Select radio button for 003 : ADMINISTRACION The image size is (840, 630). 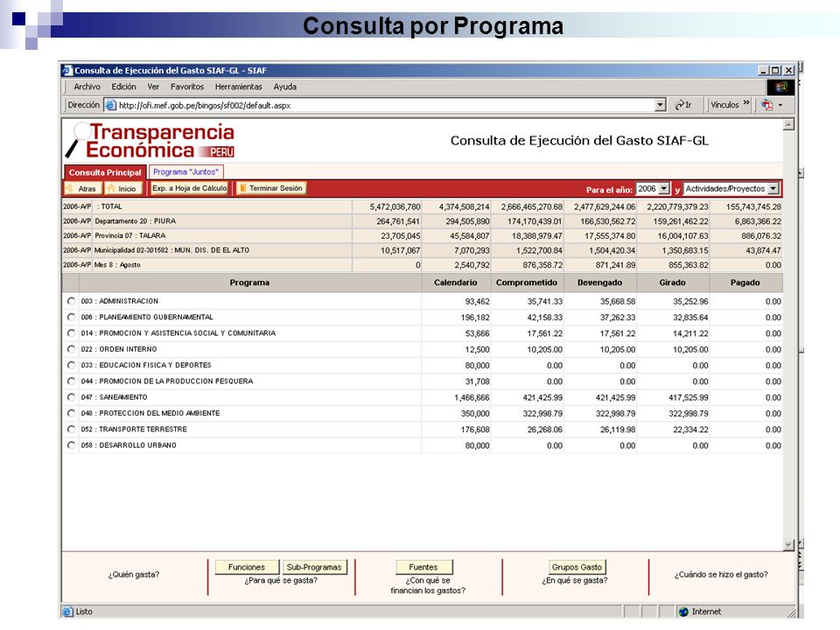71,301
